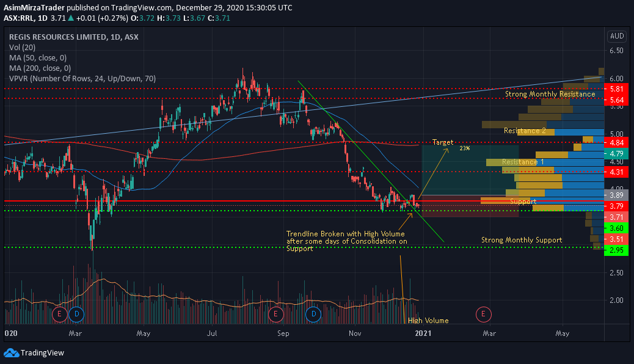The width and height of the screenshot is (634, 364).
Task: Select the 3.79 red price label
Action: click(x=616, y=206)
